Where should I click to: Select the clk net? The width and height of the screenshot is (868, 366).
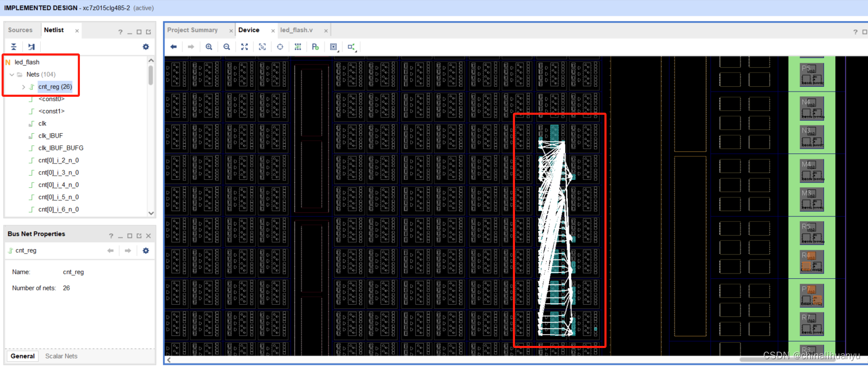(x=42, y=124)
